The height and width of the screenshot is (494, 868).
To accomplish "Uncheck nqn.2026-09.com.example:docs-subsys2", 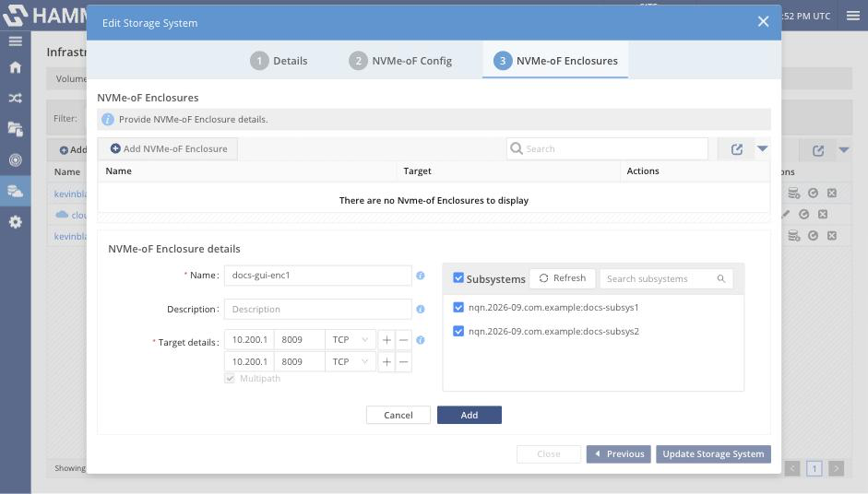I will pyautogui.click(x=458, y=332).
